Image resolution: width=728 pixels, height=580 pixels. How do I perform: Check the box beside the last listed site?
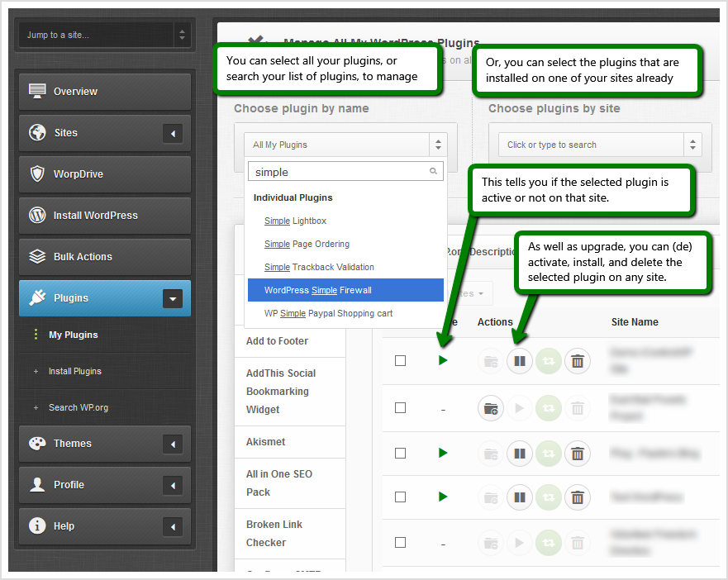pos(401,542)
